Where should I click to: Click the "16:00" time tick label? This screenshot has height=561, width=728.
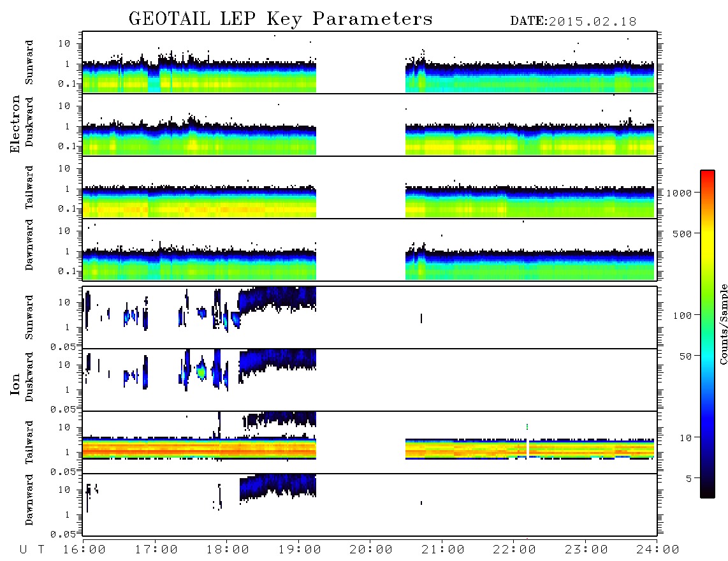(x=84, y=550)
